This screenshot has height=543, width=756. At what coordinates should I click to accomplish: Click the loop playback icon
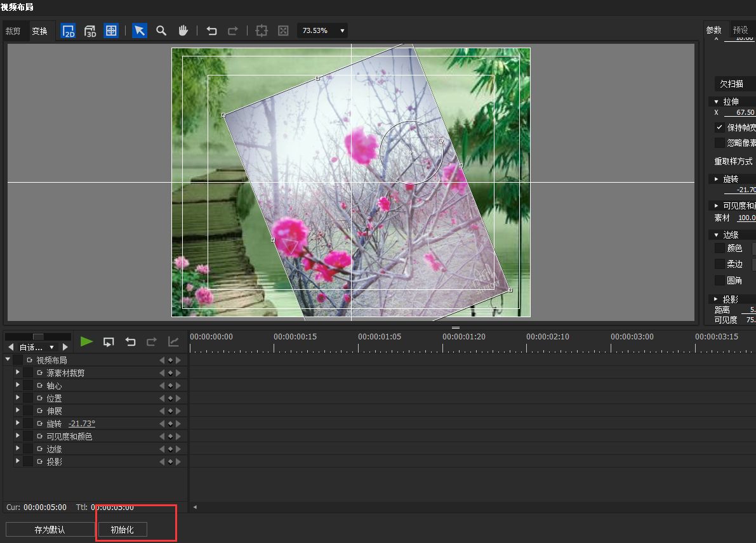(x=109, y=342)
